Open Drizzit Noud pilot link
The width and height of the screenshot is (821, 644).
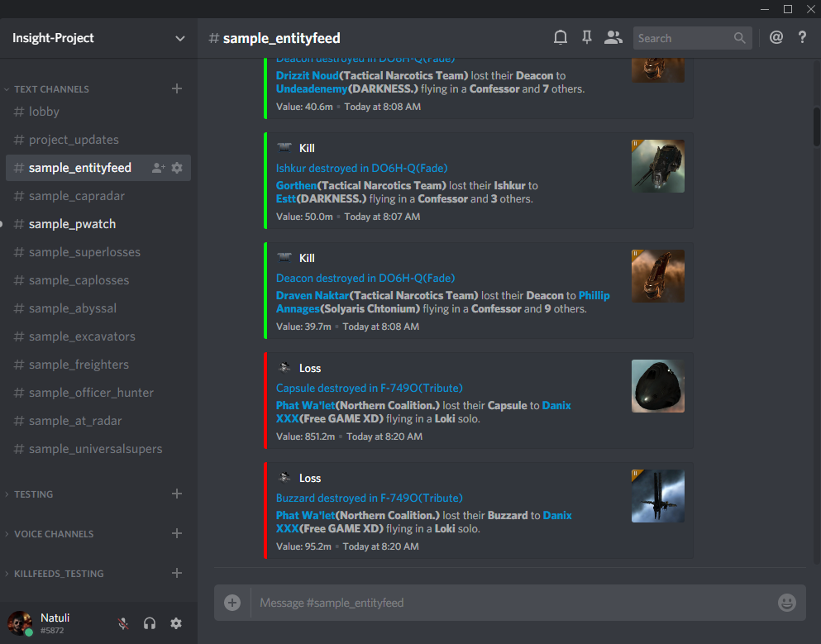pos(308,75)
